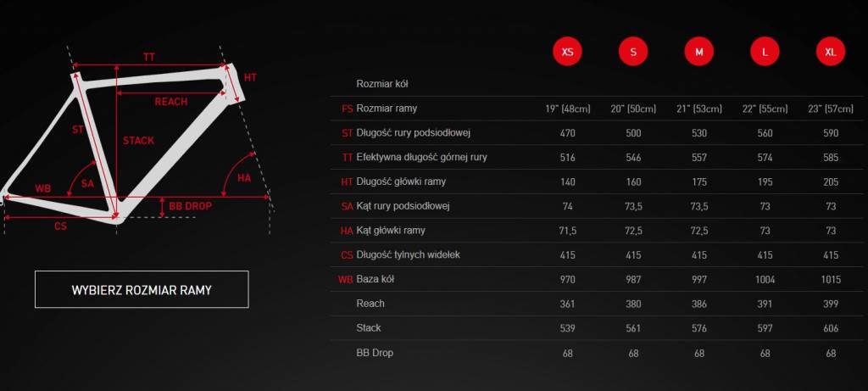868x391 pixels.
Task: Select the XS size circle
Action: pos(567,52)
